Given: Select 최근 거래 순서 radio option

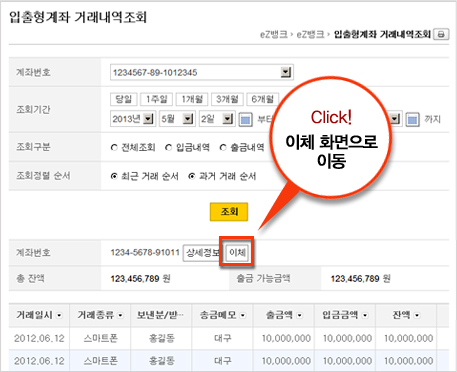Looking at the screenshot, I should [114, 176].
